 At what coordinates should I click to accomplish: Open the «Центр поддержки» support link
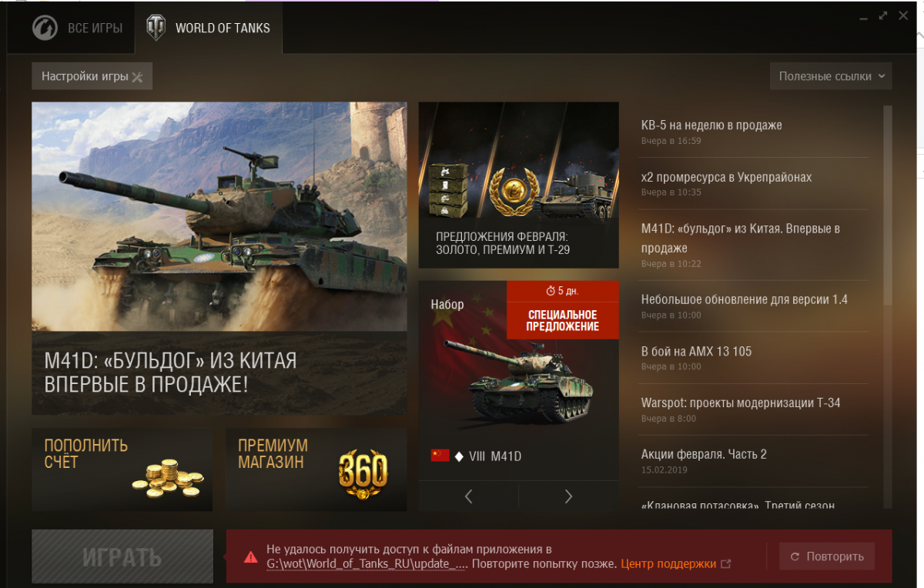click(668, 564)
